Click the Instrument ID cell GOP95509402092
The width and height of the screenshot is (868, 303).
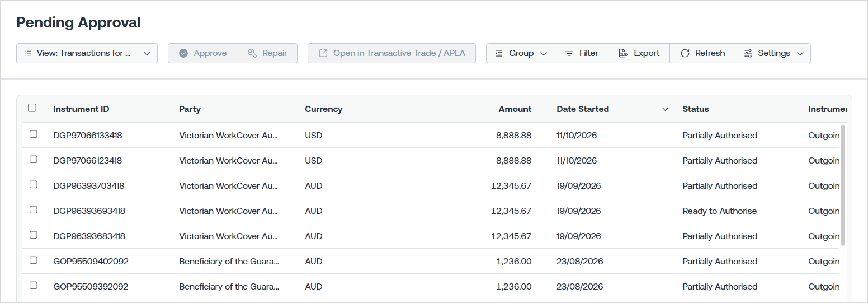click(x=91, y=261)
